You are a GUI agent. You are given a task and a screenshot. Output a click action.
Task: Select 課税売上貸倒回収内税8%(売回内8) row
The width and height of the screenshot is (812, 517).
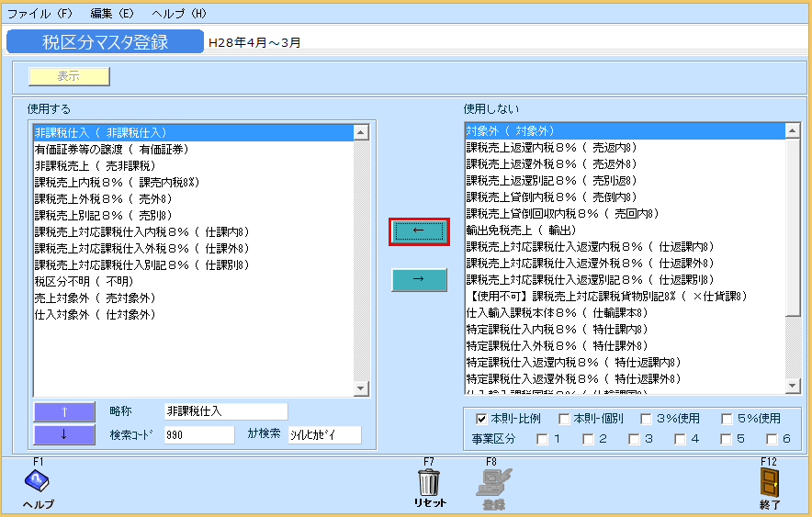(x=625, y=214)
